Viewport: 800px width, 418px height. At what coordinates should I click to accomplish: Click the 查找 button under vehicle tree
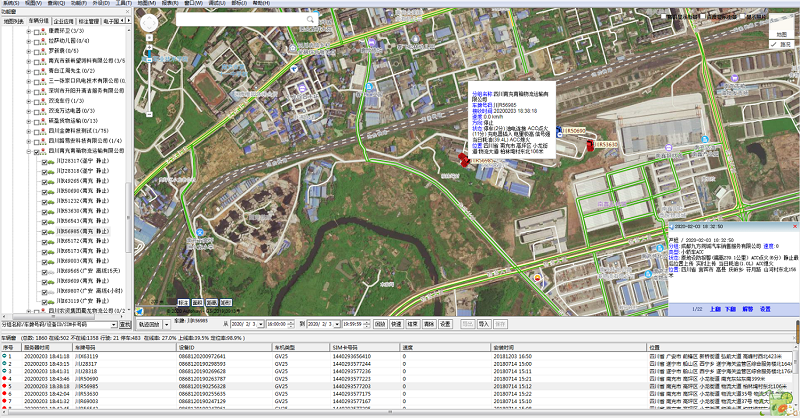tap(125, 324)
